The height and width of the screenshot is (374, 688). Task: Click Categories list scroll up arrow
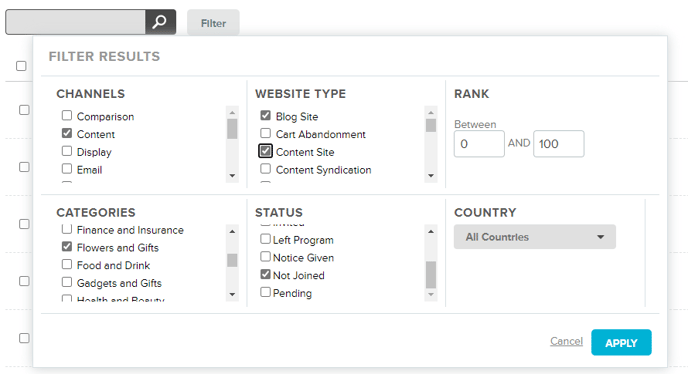(x=232, y=231)
